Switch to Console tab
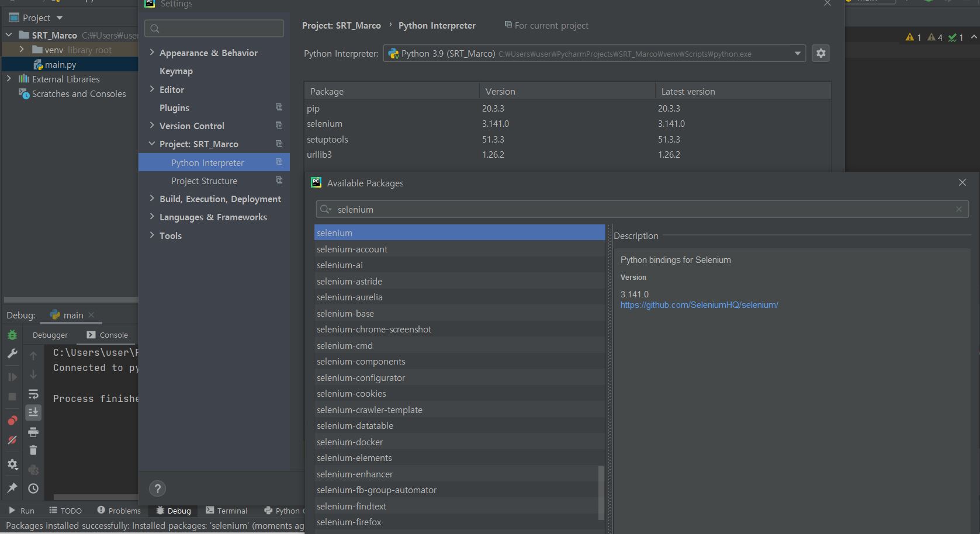This screenshot has height=534, width=980. 108,335
